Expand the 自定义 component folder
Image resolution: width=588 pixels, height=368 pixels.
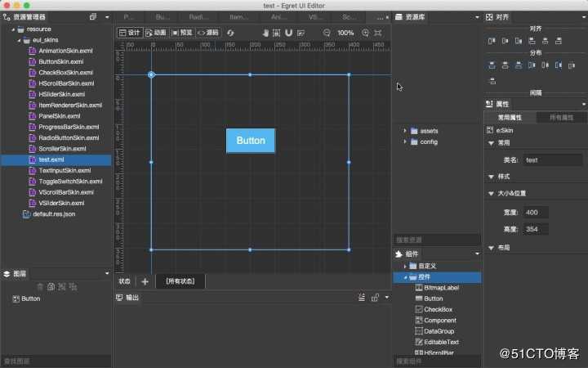tap(404, 266)
